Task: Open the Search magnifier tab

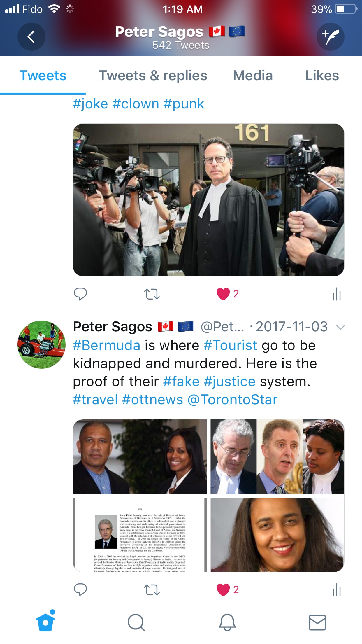Action: point(136,622)
